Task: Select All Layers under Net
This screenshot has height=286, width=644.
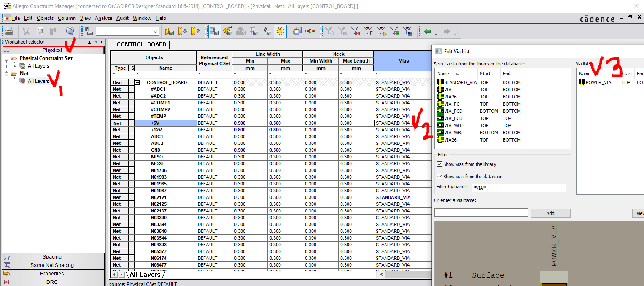Action: click(38, 81)
